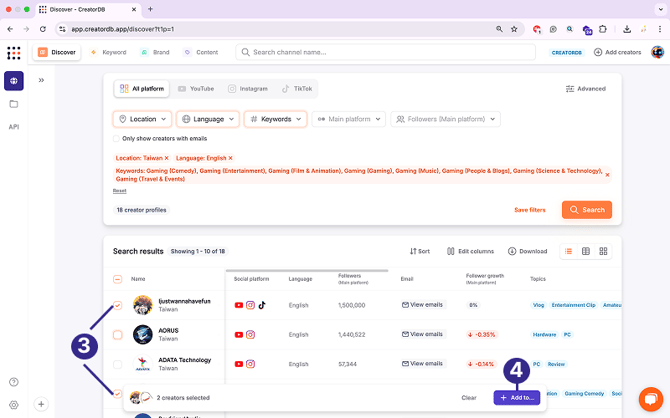Switch to list view icon
This screenshot has width=670, height=418.
tap(568, 251)
